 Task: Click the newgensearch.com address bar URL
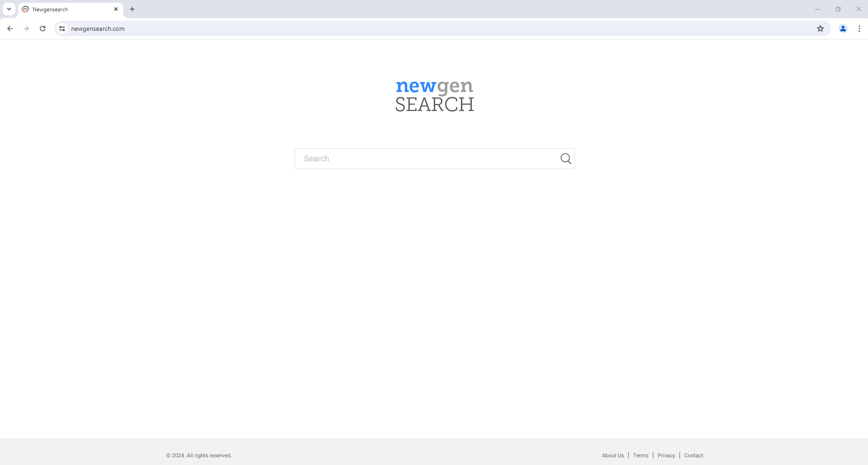click(98, 29)
